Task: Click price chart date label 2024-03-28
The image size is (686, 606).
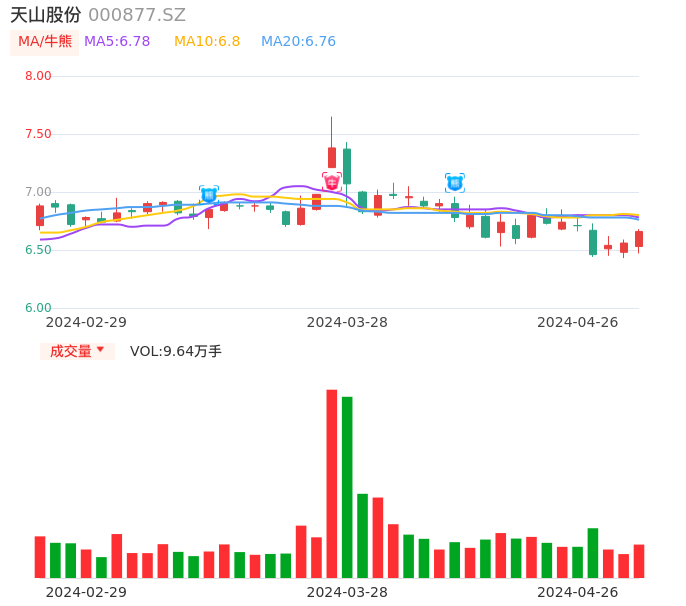Action: tap(347, 322)
